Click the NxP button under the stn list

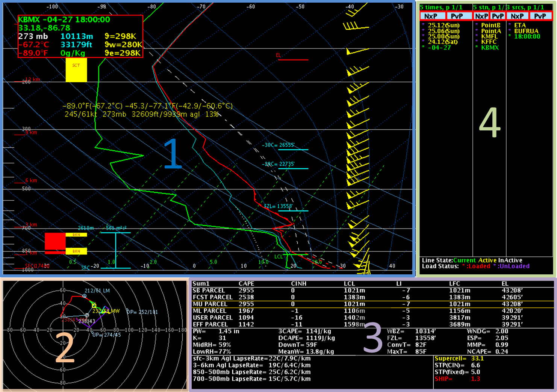pyautogui.click(x=481, y=16)
